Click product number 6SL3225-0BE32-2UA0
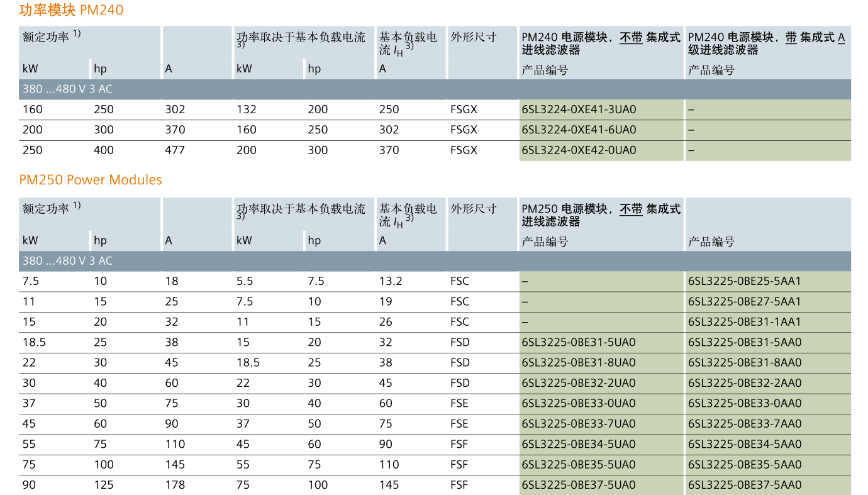Screen dimensions: 868x495 tap(579, 382)
